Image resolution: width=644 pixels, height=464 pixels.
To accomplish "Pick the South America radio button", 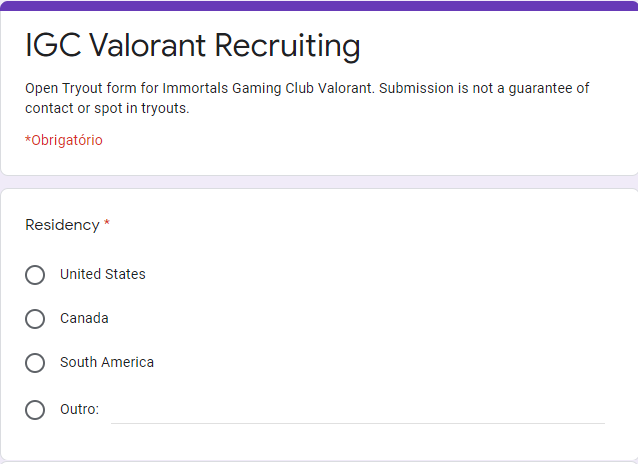I will tap(35, 363).
